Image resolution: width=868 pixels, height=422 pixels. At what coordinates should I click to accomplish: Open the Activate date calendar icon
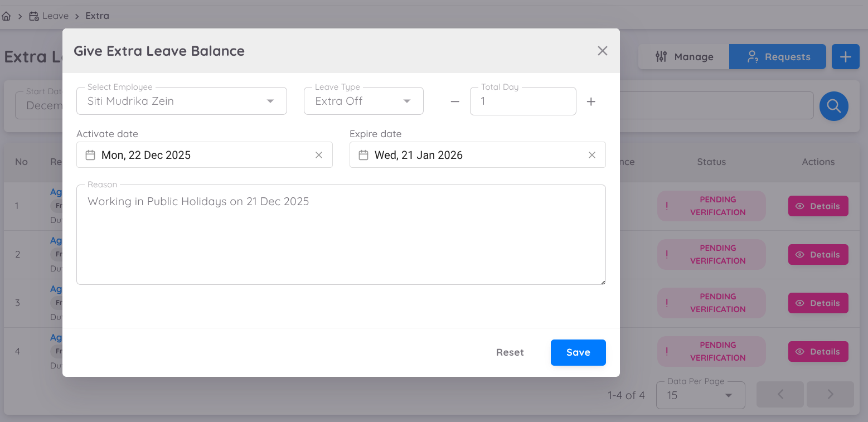[90, 155]
